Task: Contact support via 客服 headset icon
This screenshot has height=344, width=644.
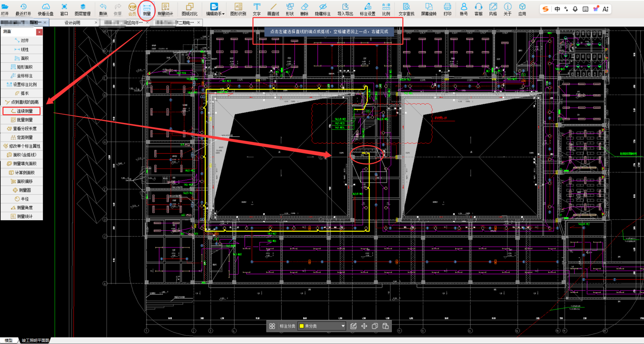Action: click(x=478, y=9)
